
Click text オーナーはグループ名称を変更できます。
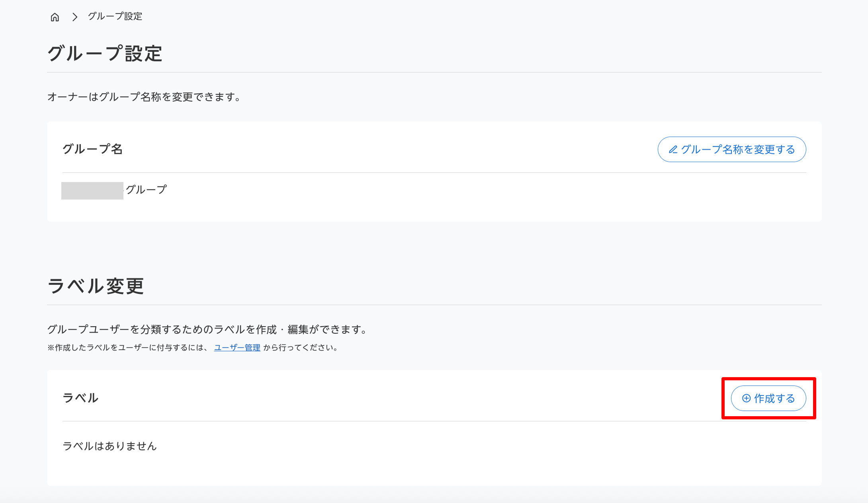coord(144,97)
